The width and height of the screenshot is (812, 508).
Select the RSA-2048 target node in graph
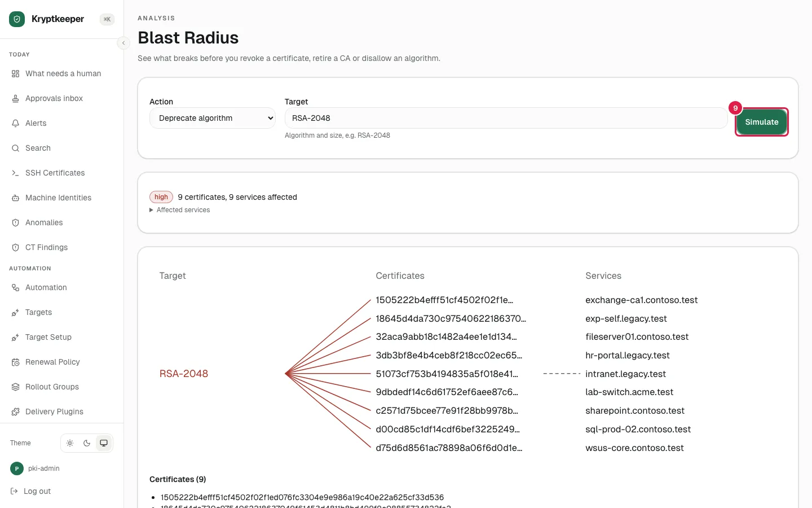tap(184, 374)
